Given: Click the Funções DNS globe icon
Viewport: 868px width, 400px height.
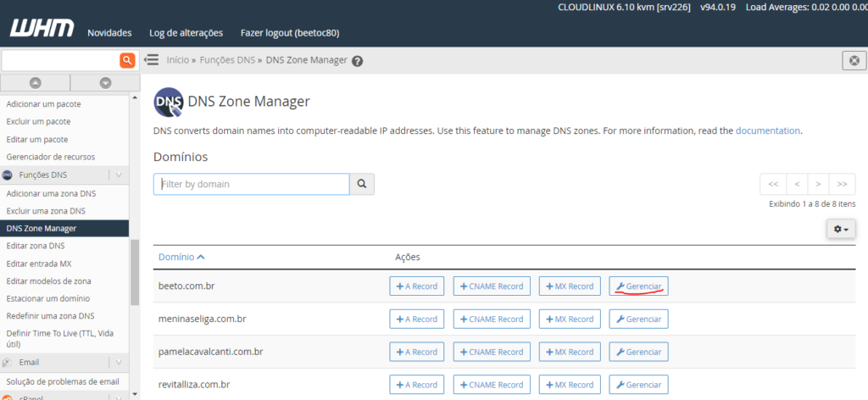Looking at the screenshot, I should 7,175.
